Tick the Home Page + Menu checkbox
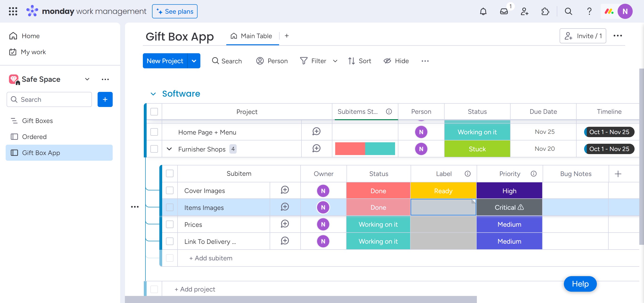The image size is (644, 303). click(154, 132)
